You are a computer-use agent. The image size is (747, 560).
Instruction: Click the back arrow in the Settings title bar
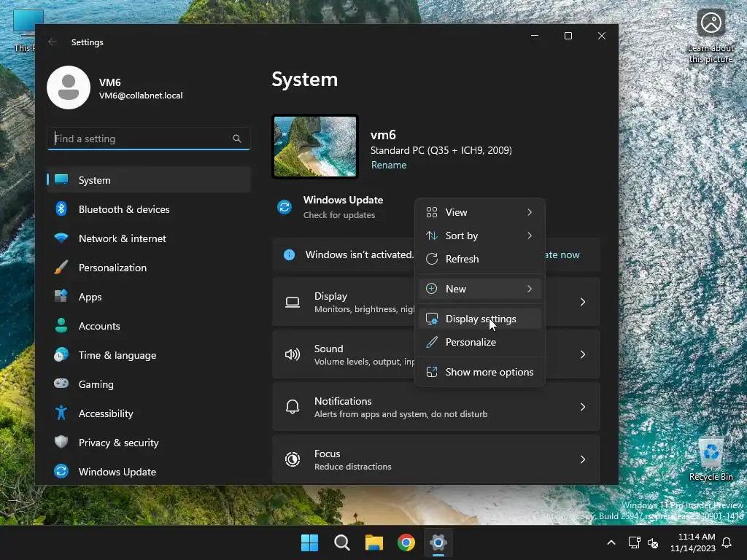click(x=53, y=42)
